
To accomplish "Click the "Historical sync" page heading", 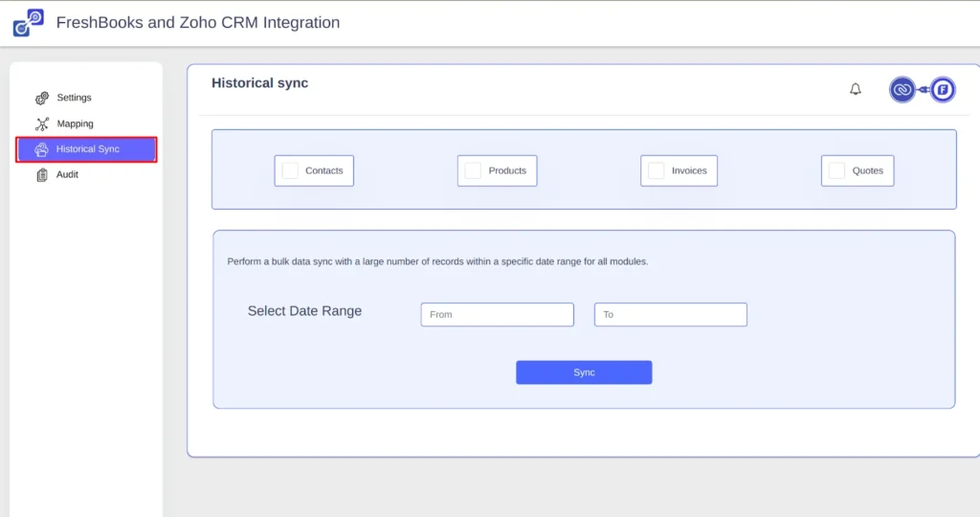I will [x=260, y=83].
